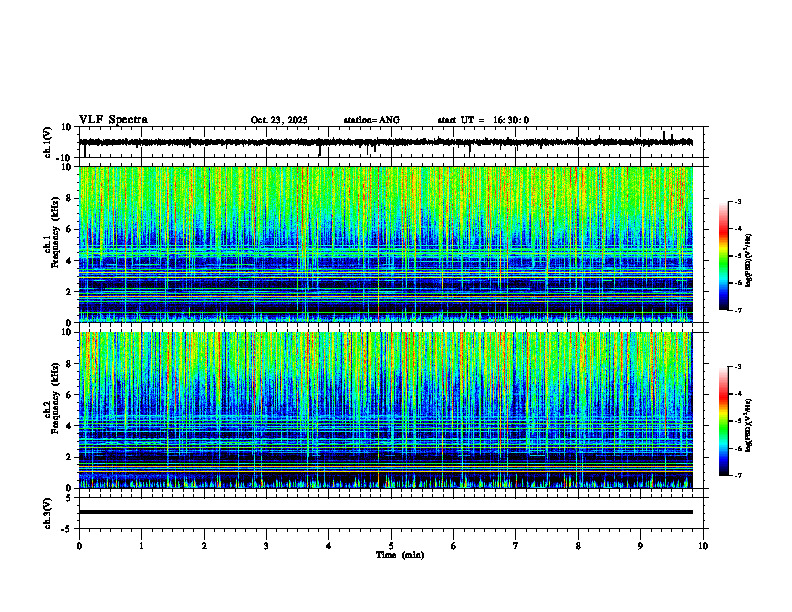The image size is (792, 612).
Task: Click inside the ch.2 spectrogram panel
Action: point(386,410)
